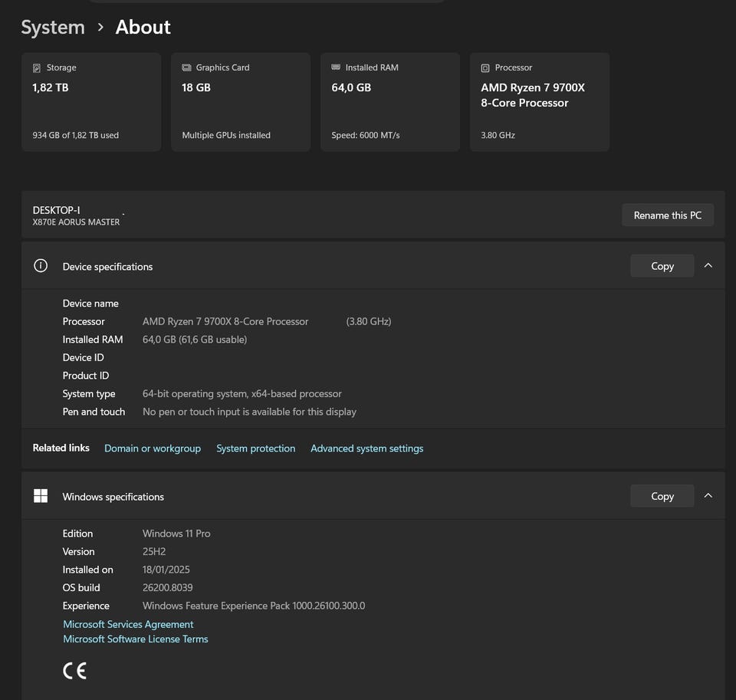Click the Processor chip icon

point(485,68)
